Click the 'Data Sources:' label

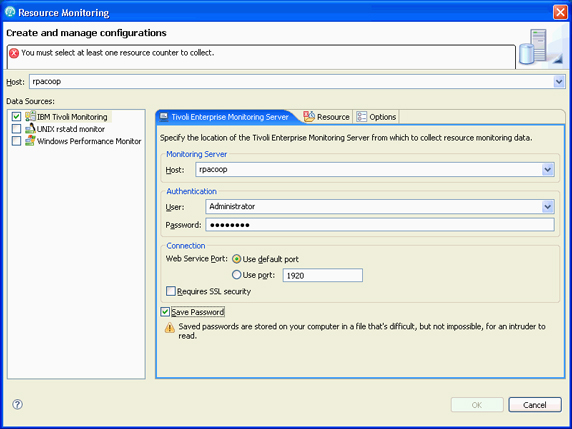click(x=30, y=101)
